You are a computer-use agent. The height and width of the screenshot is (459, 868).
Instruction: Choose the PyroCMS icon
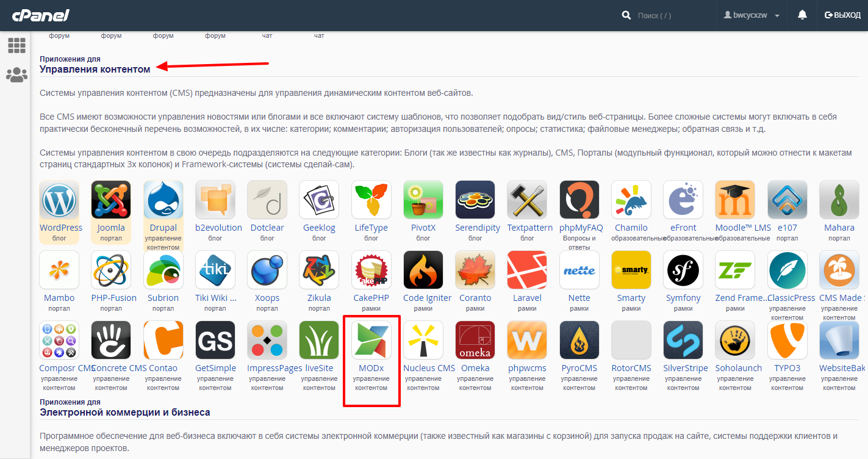(x=579, y=341)
